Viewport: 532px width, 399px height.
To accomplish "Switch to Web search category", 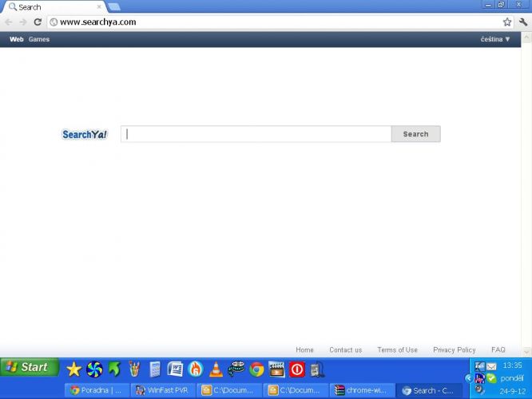I will tap(17, 39).
